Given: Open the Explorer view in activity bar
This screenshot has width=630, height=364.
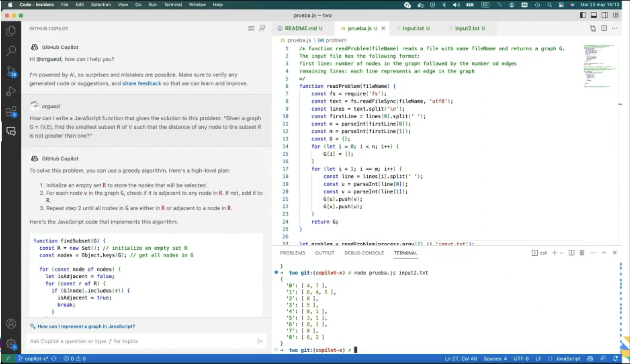Looking at the screenshot, I should (x=11, y=31).
